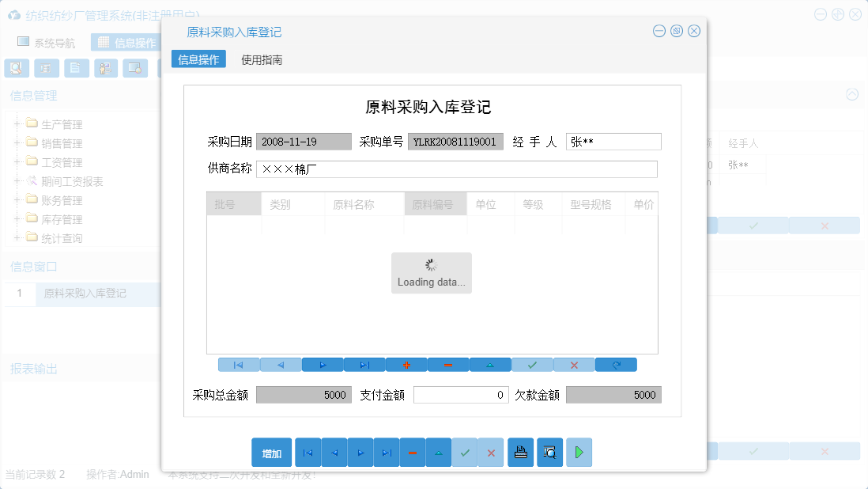Open the print icon in the dialog footer

521,452
